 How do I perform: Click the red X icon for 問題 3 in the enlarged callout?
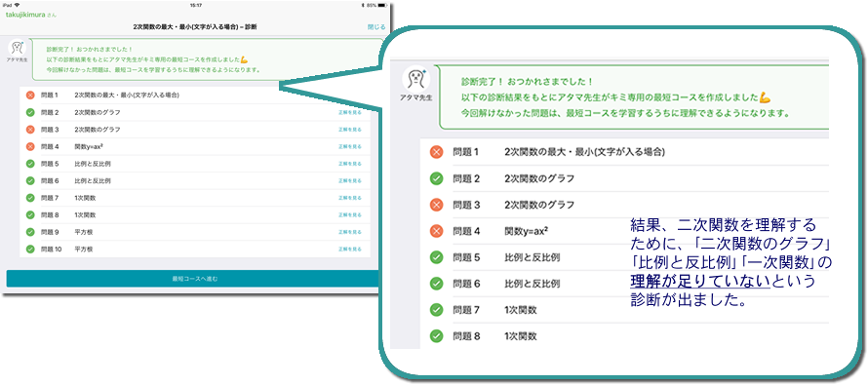coord(437,205)
